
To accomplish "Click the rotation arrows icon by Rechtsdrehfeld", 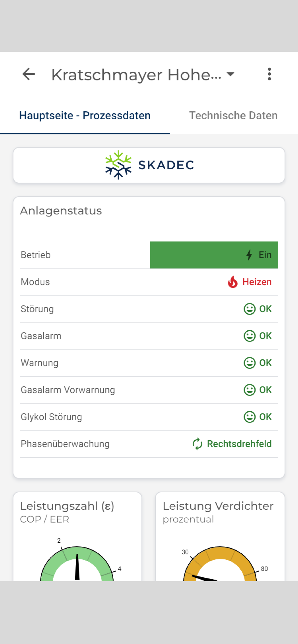I will (x=197, y=444).
